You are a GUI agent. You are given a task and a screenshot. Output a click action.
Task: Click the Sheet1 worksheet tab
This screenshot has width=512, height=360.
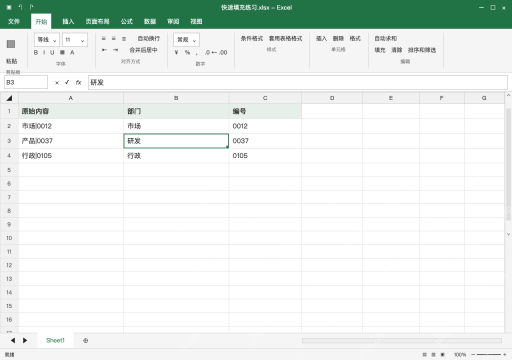coord(55,340)
